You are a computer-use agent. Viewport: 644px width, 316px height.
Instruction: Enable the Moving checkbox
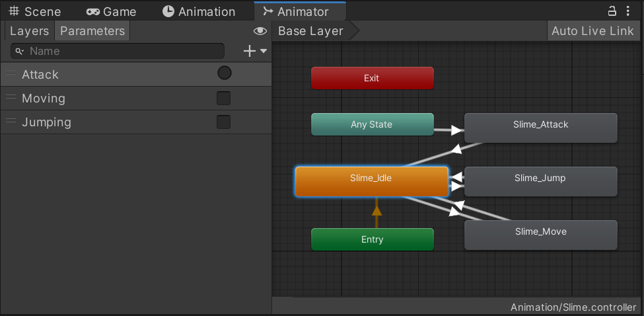[x=223, y=99]
